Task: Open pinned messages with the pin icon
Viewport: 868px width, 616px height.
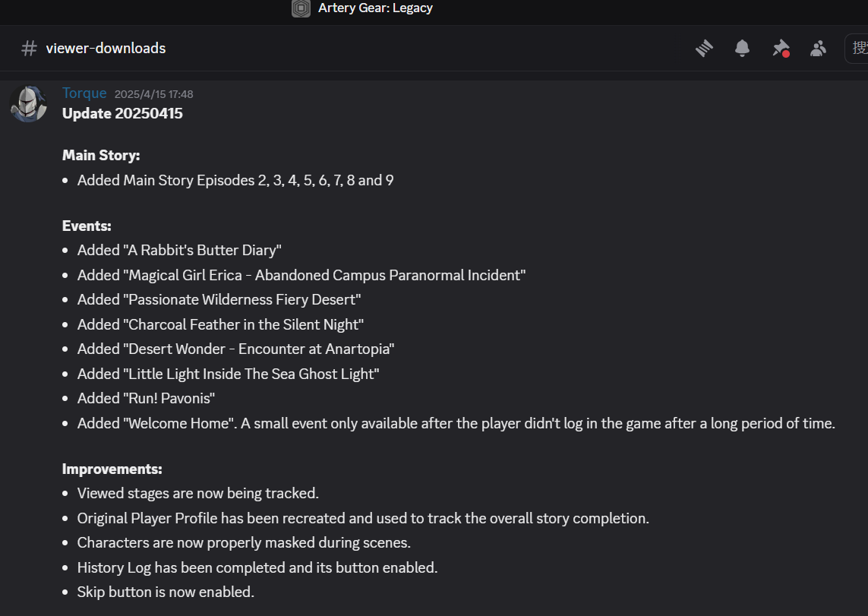Action: pyautogui.click(x=780, y=49)
